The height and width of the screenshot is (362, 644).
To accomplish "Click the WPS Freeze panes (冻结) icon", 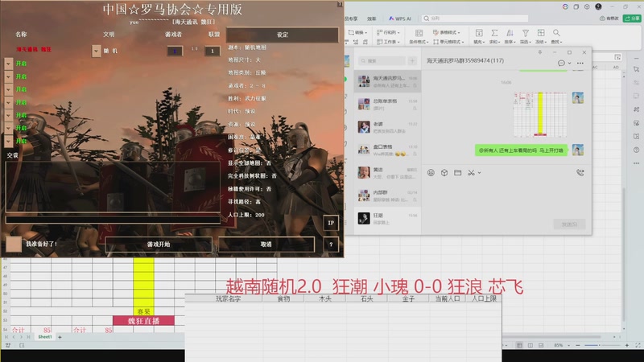I will tap(541, 33).
